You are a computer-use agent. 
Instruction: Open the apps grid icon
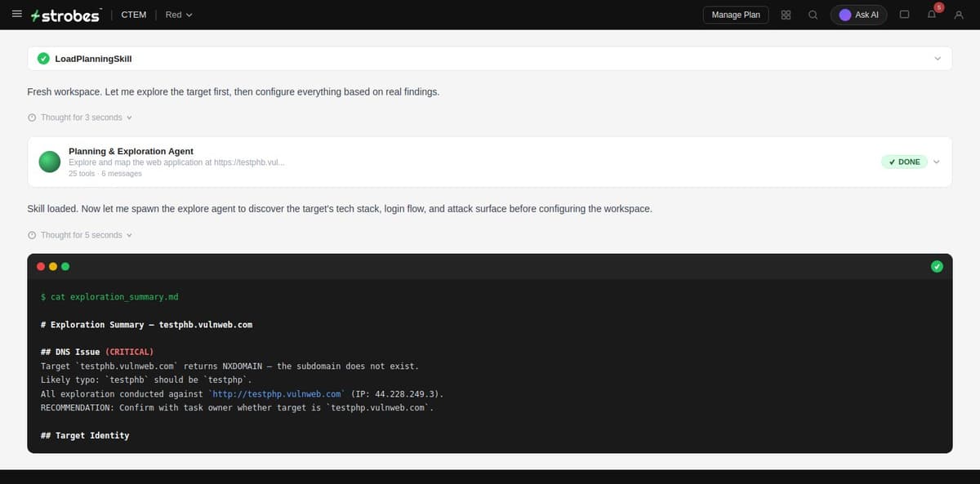coord(786,15)
